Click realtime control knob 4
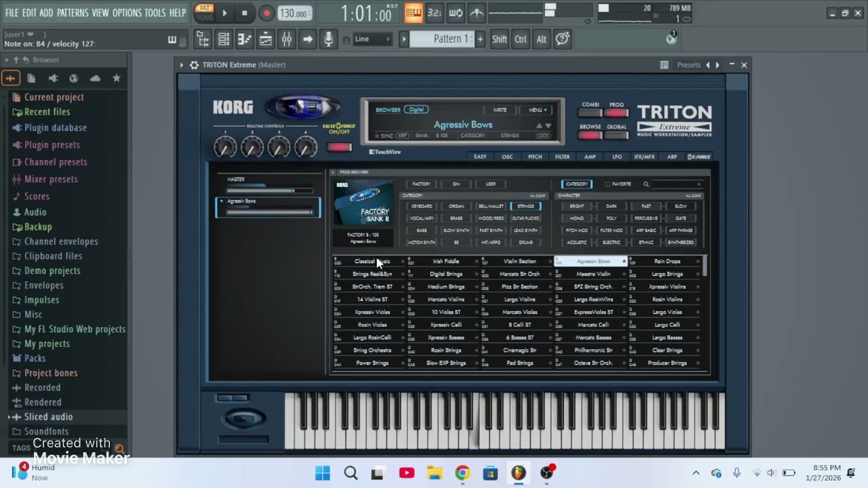868x488 pixels. tap(305, 146)
